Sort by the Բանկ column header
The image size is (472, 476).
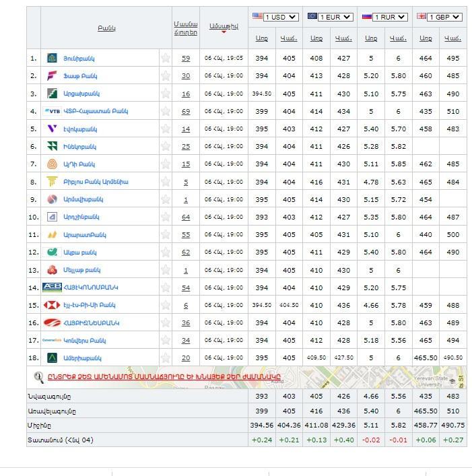pos(106,28)
